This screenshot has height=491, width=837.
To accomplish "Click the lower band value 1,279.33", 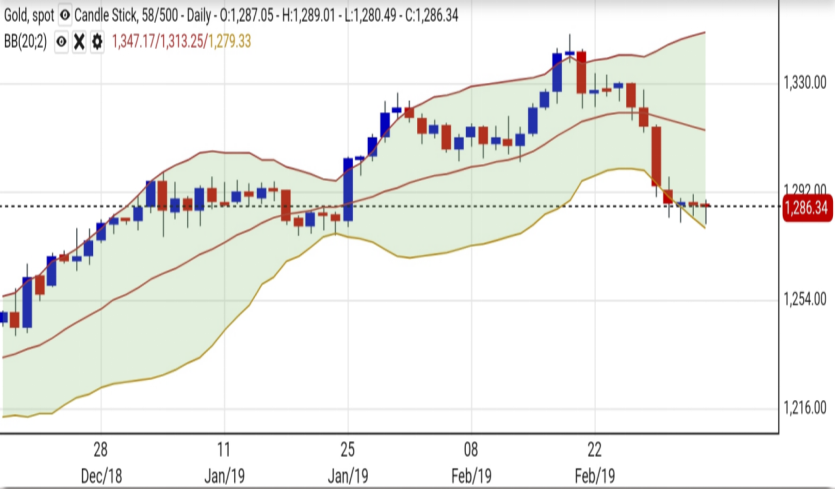I will (x=250, y=41).
